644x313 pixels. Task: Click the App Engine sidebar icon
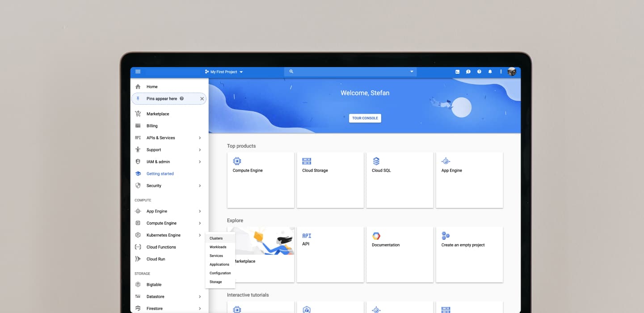(138, 211)
